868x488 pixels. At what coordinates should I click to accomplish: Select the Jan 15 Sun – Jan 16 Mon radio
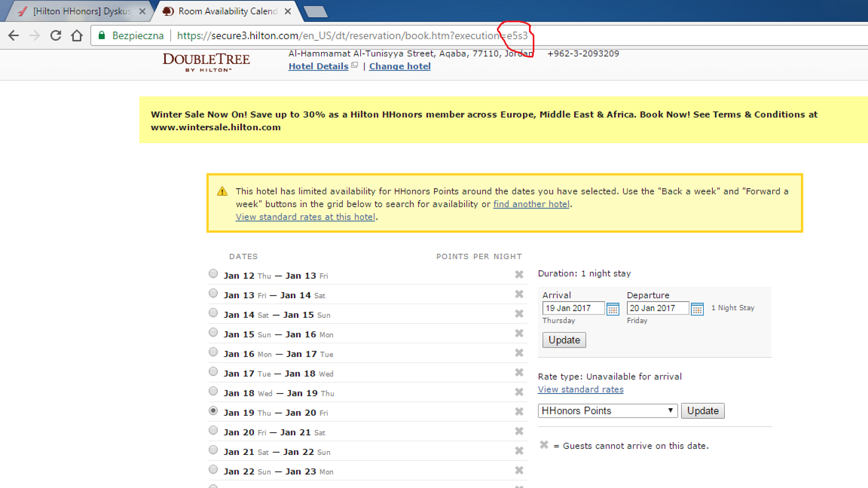tap(213, 332)
